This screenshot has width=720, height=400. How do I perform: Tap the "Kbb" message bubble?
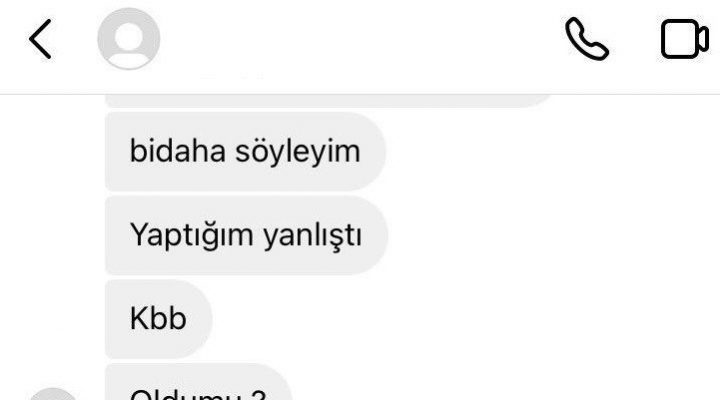[158, 319]
